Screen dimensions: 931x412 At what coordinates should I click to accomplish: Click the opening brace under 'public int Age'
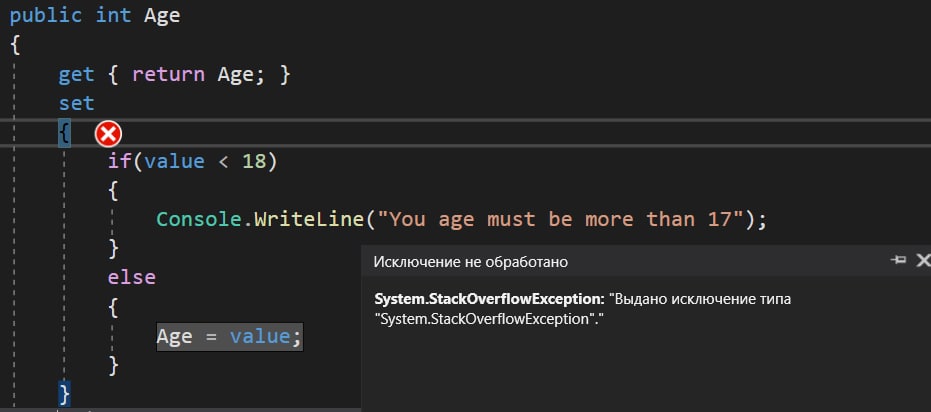(x=15, y=45)
